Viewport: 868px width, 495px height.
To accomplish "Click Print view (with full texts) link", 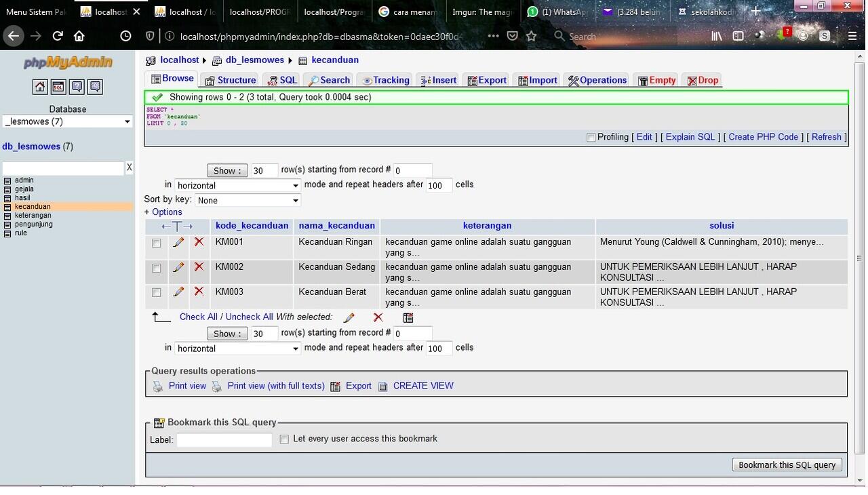I will [276, 386].
